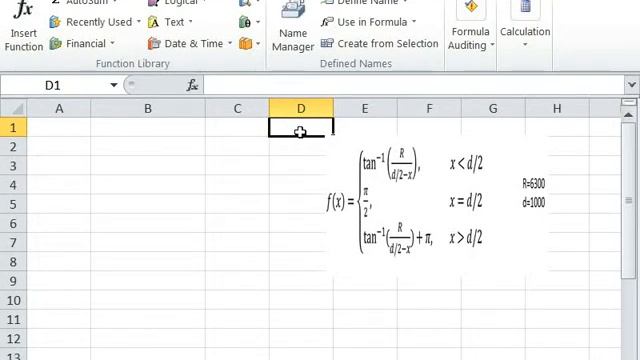Select row 4 header
Screen dimensions: 640x360
[x=13, y=185]
